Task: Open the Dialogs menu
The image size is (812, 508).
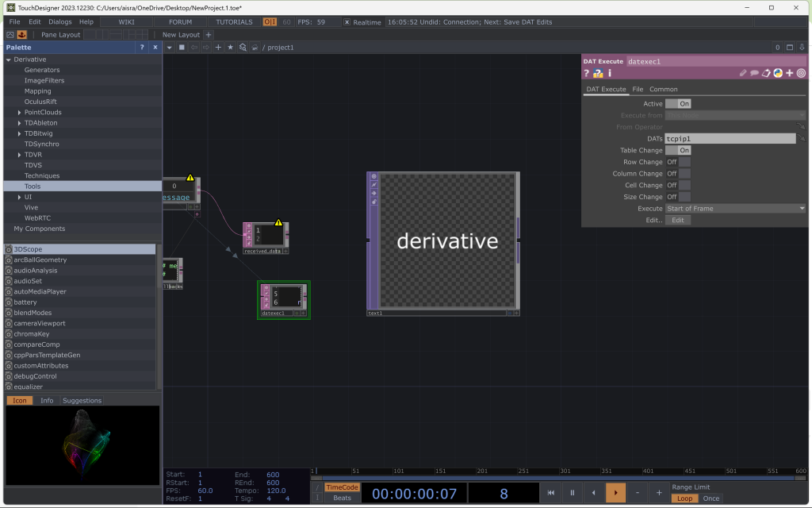Action: coord(60,21)
